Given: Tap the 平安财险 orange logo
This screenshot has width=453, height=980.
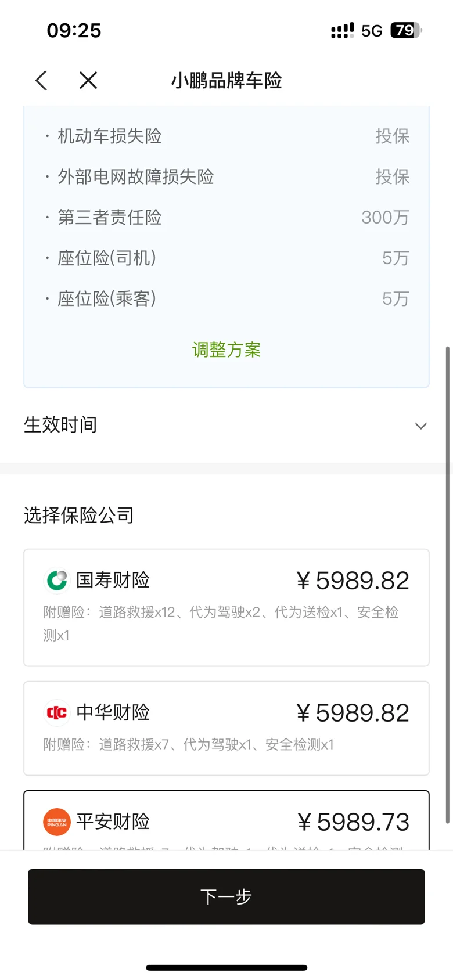Looking at the screenshot, I should pos(57,822).
